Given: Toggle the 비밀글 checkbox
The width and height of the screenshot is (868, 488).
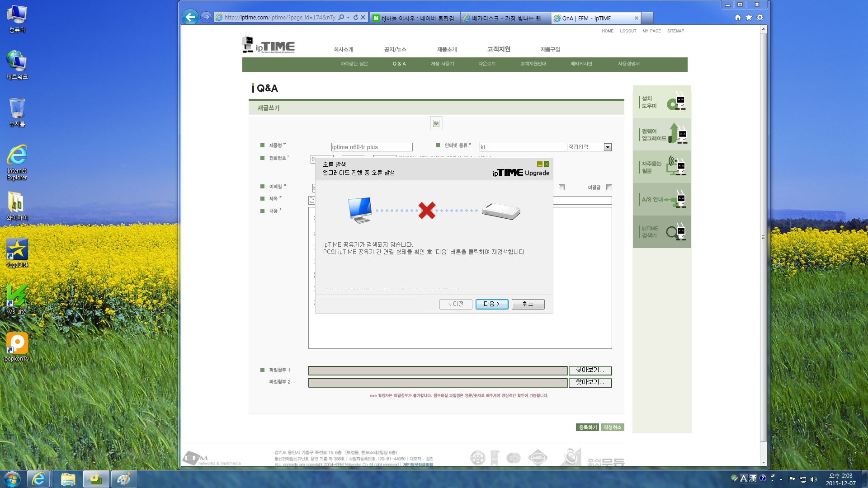Looking at the screenshot, I should click(x=609, y=187).
